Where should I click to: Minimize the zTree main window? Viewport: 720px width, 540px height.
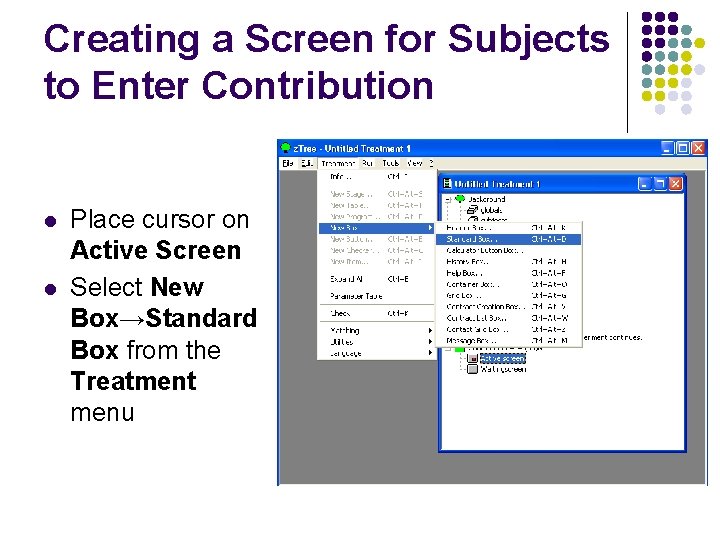[x=667, y=148]
